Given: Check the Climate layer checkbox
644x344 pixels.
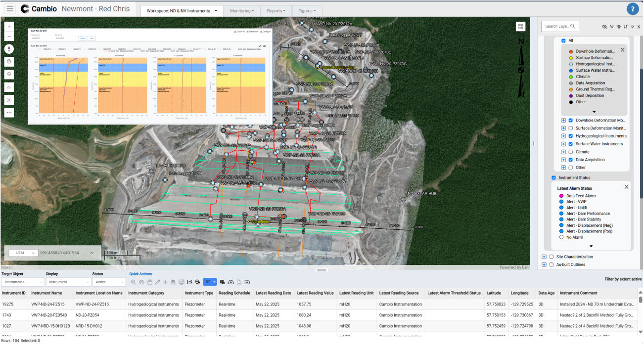Looking at the screenshot, I should [571, 152].
